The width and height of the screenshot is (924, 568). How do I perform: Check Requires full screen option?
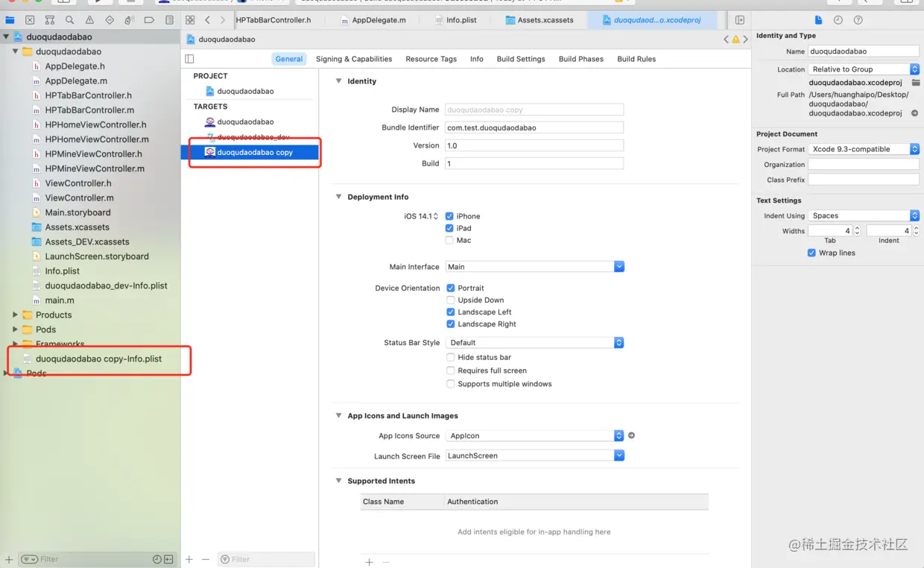451,370
